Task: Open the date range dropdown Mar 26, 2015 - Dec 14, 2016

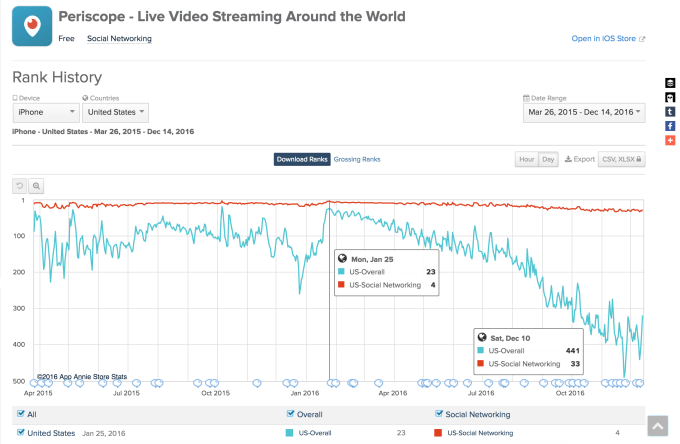Action: tap(584, 112)
